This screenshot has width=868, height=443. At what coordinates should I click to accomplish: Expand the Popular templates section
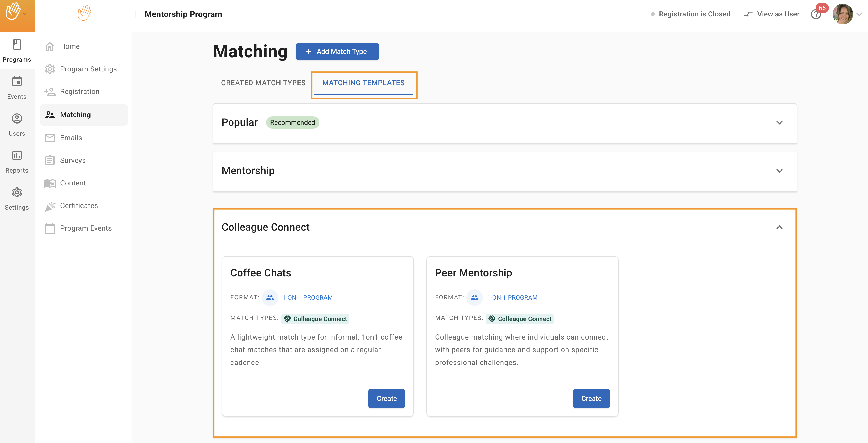(x=779, y=122)
